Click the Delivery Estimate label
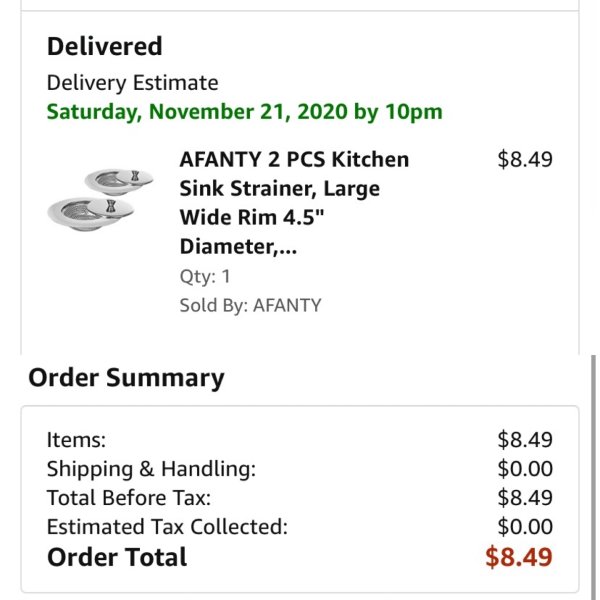 [x=132, y=83]
